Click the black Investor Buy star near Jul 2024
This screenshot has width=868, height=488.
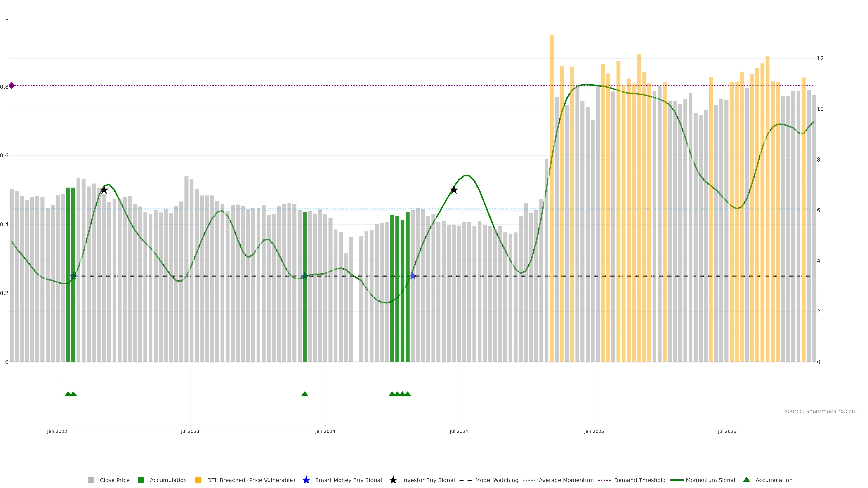[453, 190]
